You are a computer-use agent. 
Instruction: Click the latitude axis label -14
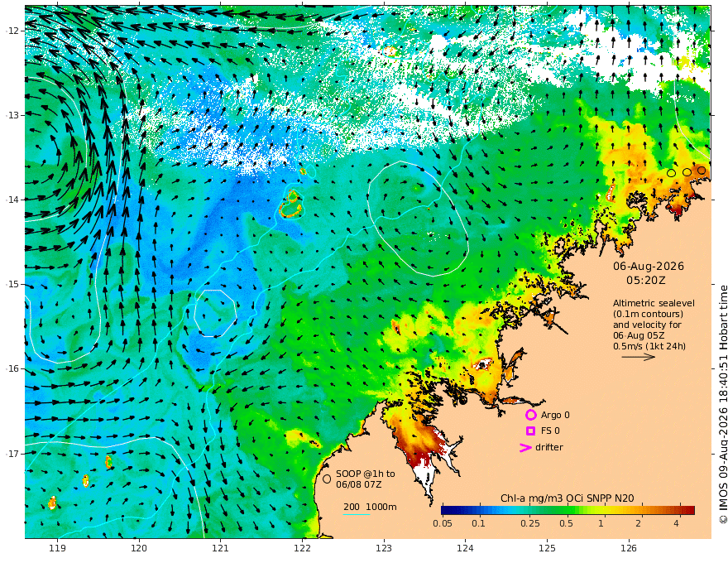pos(12,200)
